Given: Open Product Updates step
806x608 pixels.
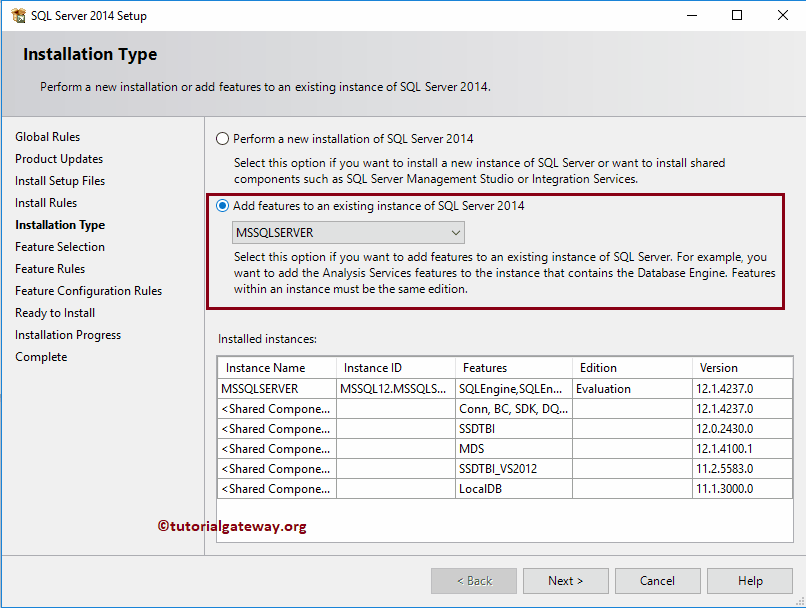Looking at the screenshot, I should pyautogui.click(x=58, y=158).
